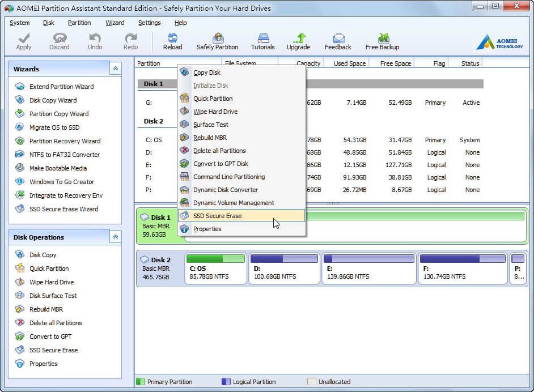Run Disk Surface Test from sidebar
Image resolution: width=534 pixels, height=392 pixels.
(53, 296)
